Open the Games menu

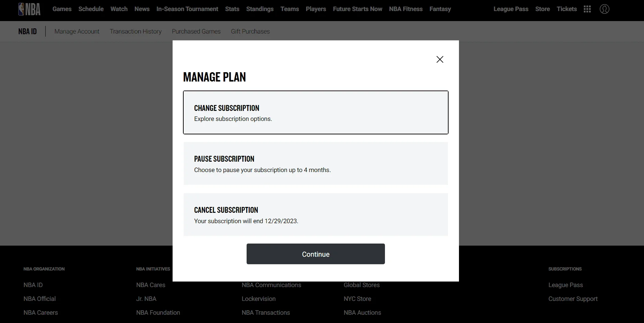[62, 9]
